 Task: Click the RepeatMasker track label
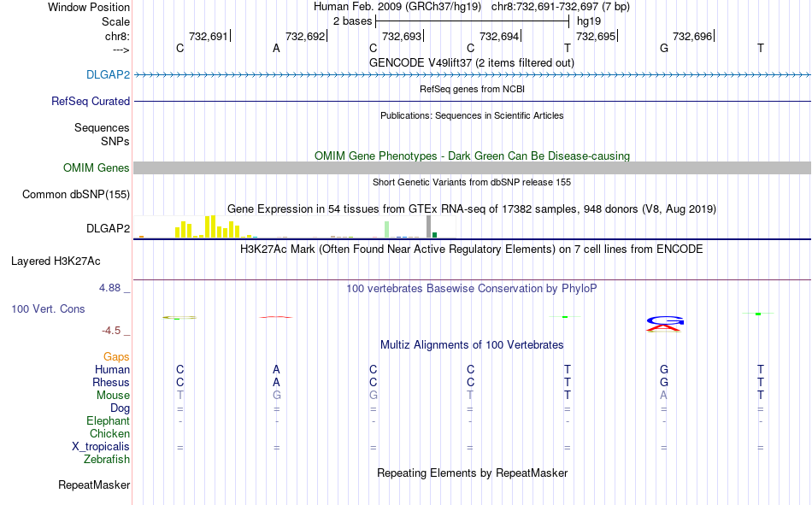click(x=94, y=484)
